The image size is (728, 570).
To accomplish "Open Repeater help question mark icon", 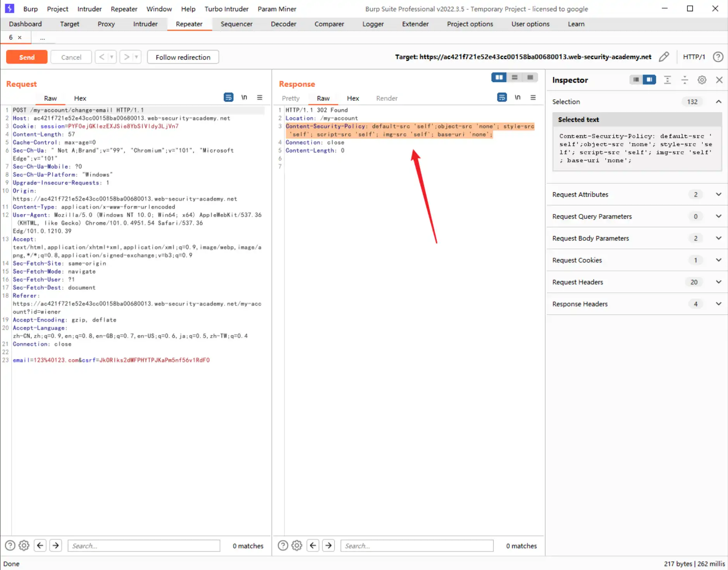I will click(x=718, y=57).
